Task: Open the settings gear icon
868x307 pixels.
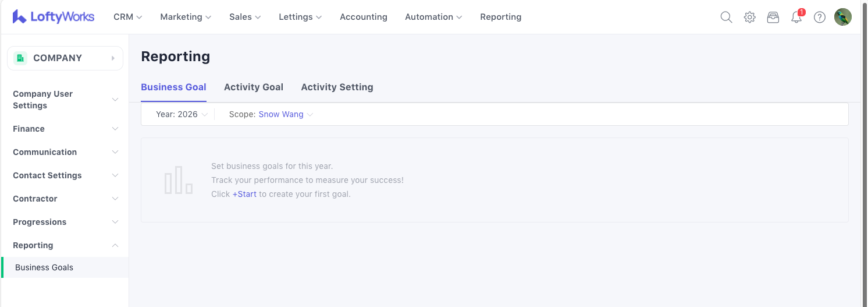Action: tap(749, 17)
